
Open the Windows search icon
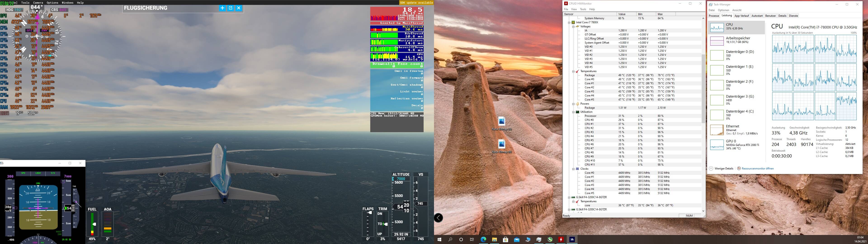(450, 239)
